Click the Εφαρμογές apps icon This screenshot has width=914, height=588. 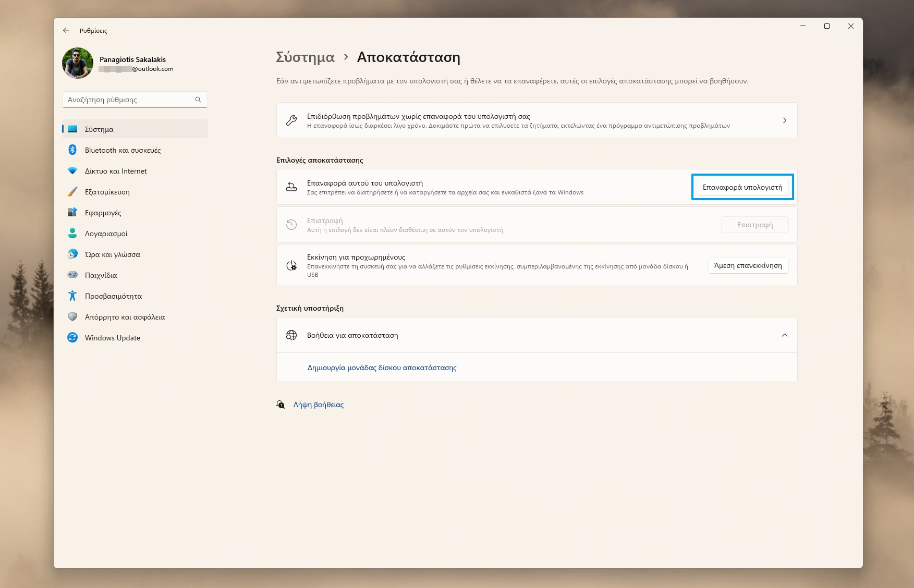click(72, 213)
